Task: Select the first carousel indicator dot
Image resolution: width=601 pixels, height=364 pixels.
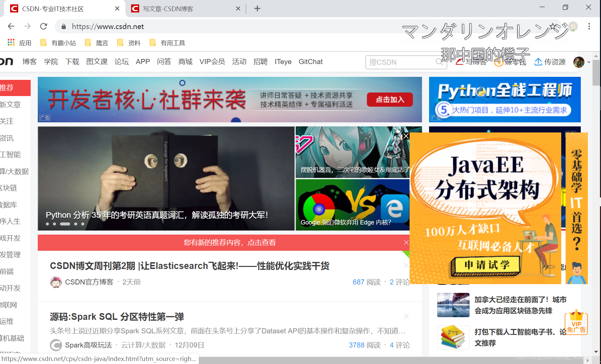Action: (48, 224)
